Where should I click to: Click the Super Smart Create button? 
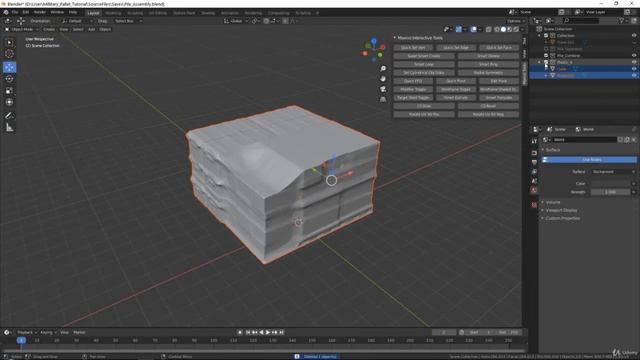click(424, 56)
